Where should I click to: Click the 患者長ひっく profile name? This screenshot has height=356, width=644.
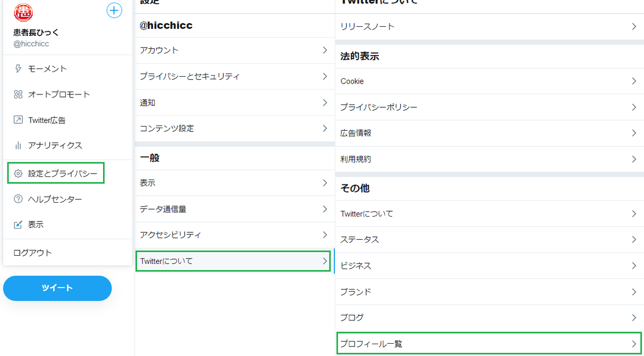click(36, 32)
